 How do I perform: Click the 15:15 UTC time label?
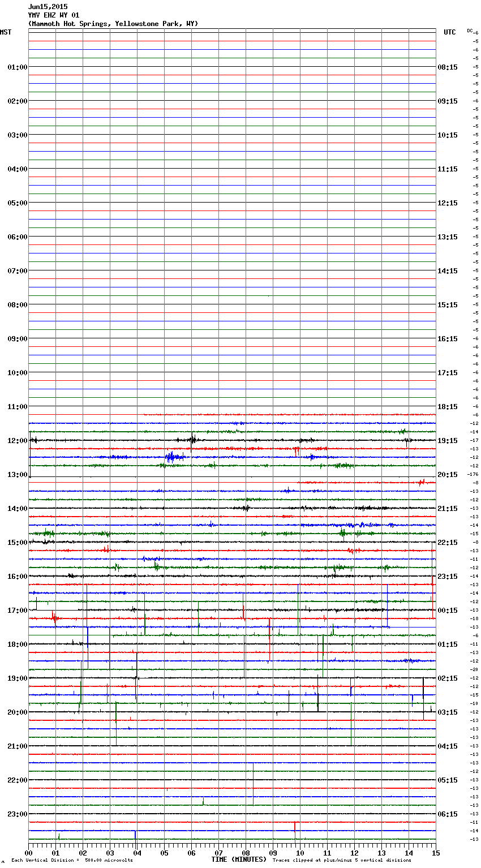click(448, 305)
